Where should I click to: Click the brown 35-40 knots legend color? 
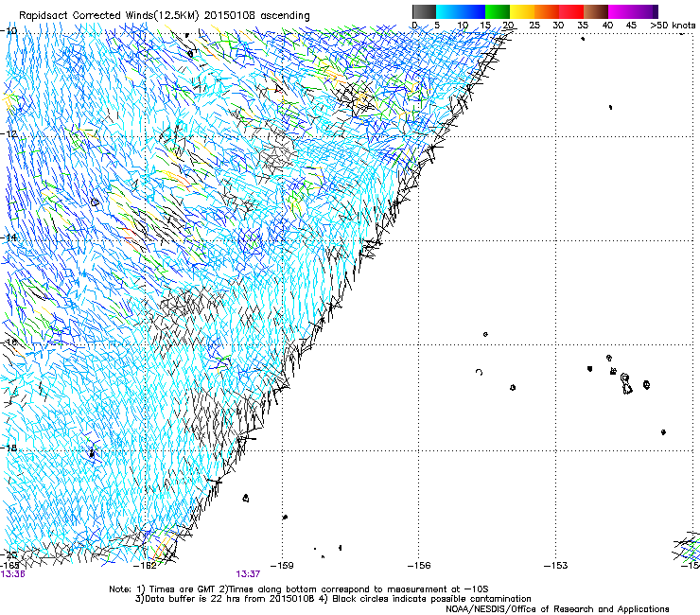596,11
